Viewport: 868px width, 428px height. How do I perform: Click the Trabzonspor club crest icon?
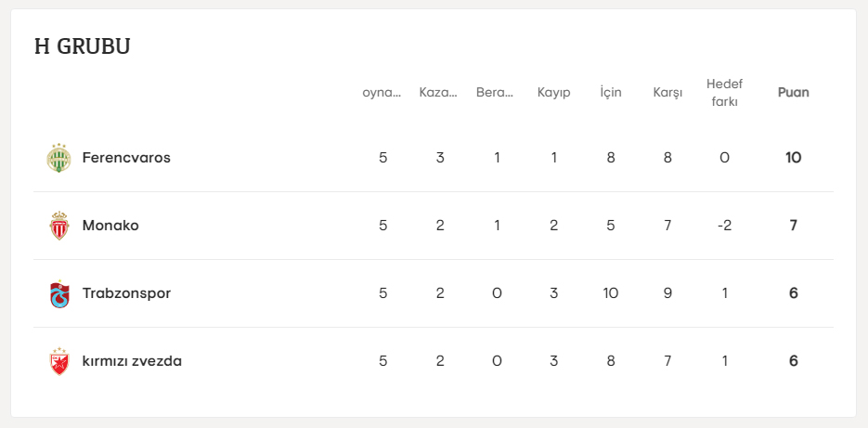[59, 293]
